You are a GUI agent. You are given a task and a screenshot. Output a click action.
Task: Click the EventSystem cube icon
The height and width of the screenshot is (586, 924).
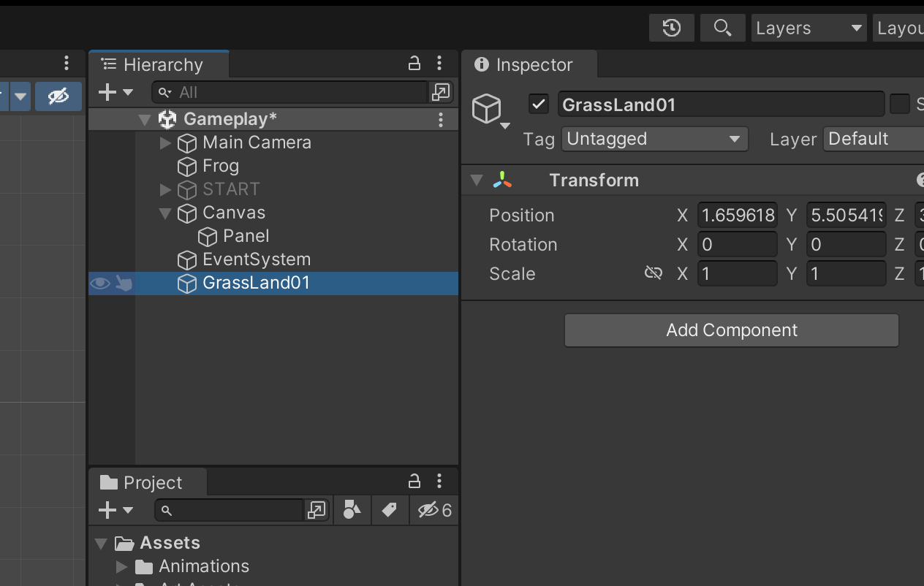click(x=187, y=259)
